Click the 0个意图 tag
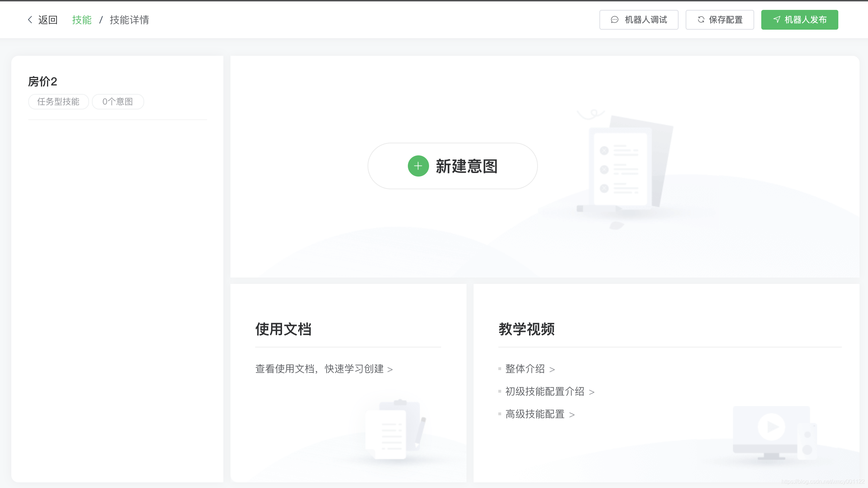Viewport: 868px width, 488px height. click(x=118, y=102)
